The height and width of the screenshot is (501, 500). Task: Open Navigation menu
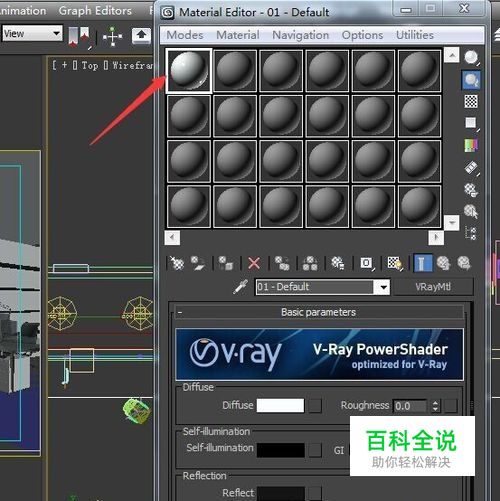(301, 35)
